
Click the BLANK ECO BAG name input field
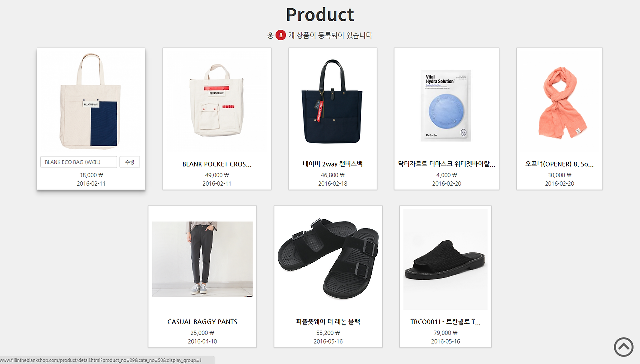tap(79, 162)
